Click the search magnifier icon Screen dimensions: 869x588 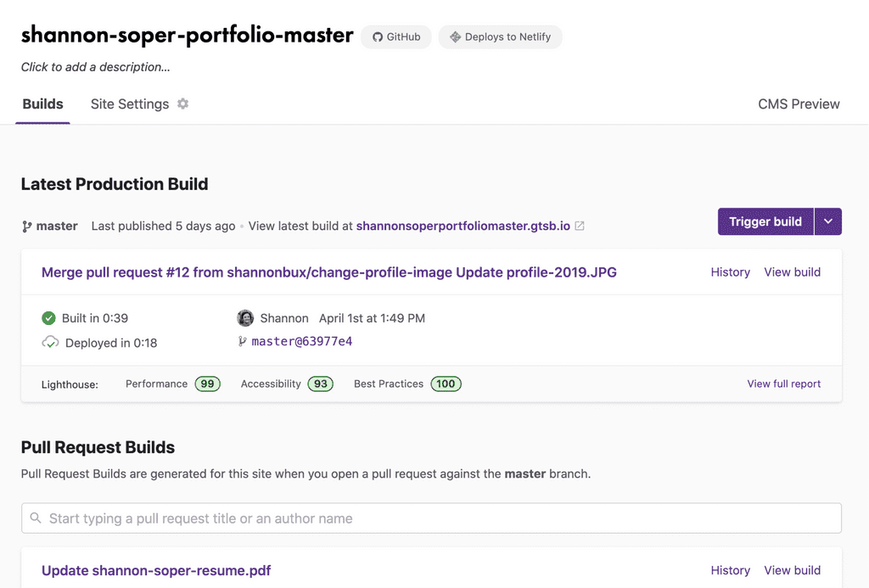(x=36, y=518)
